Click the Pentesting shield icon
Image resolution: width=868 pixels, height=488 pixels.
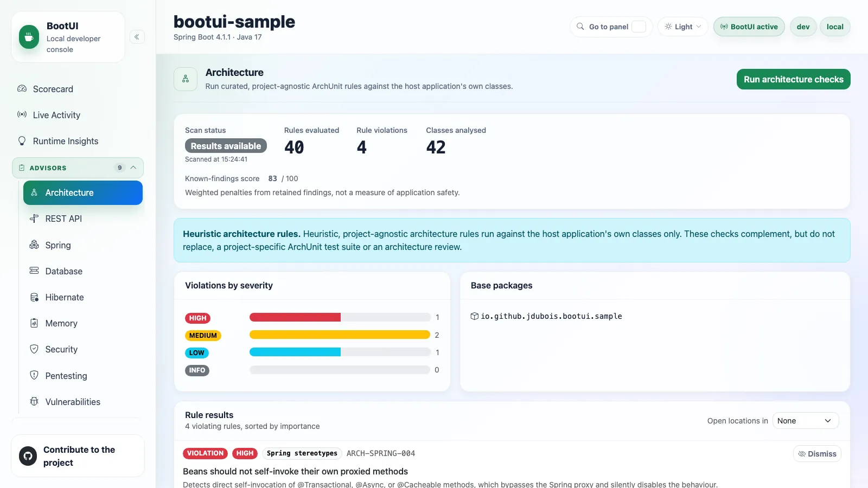coord(34,375)
